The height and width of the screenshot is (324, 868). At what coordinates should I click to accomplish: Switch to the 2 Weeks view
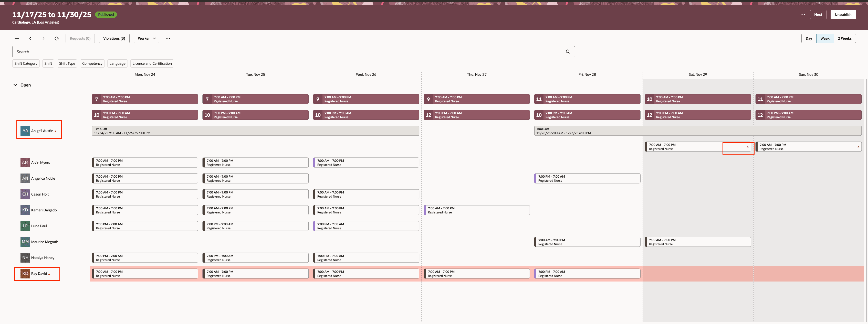pos(844,38)
